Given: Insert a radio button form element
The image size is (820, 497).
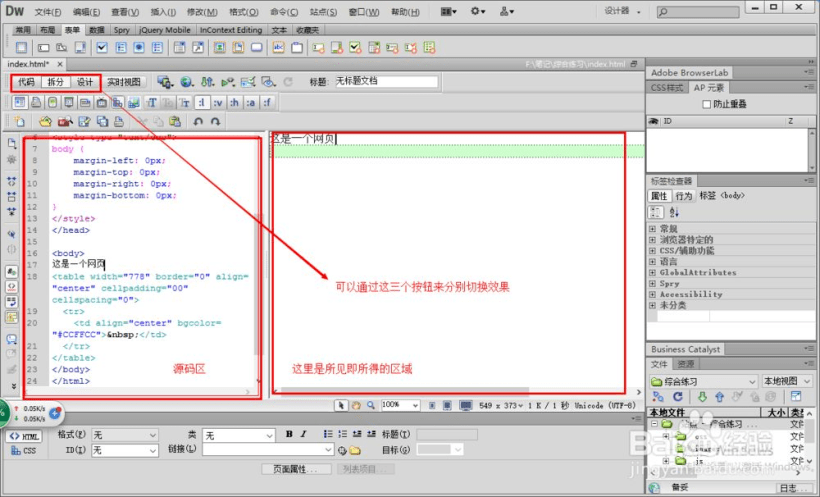Looking at the screenshot, I should click(139, 48).
